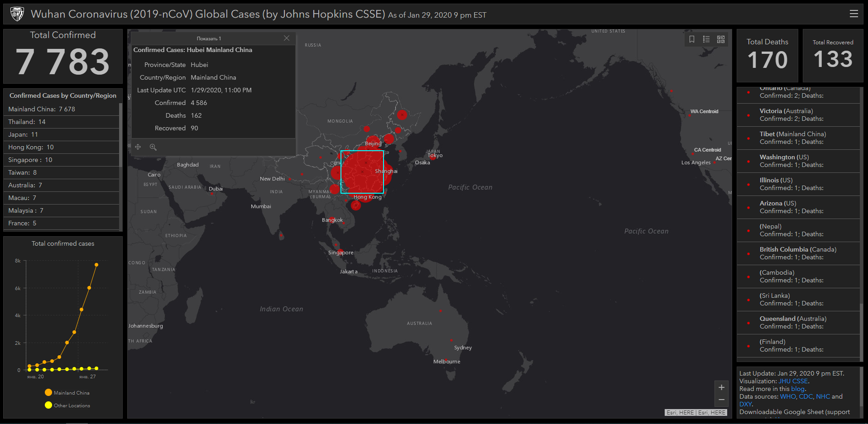Click the red marker at WA Centroid

pyautogui.click(x=690, y=115)
